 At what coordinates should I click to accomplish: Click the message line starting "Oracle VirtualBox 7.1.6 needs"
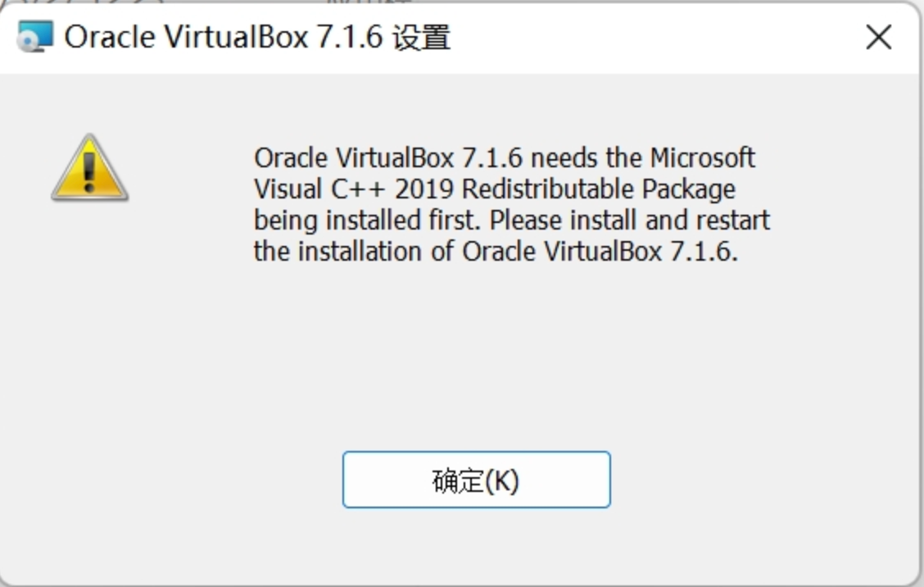[504, 157]
